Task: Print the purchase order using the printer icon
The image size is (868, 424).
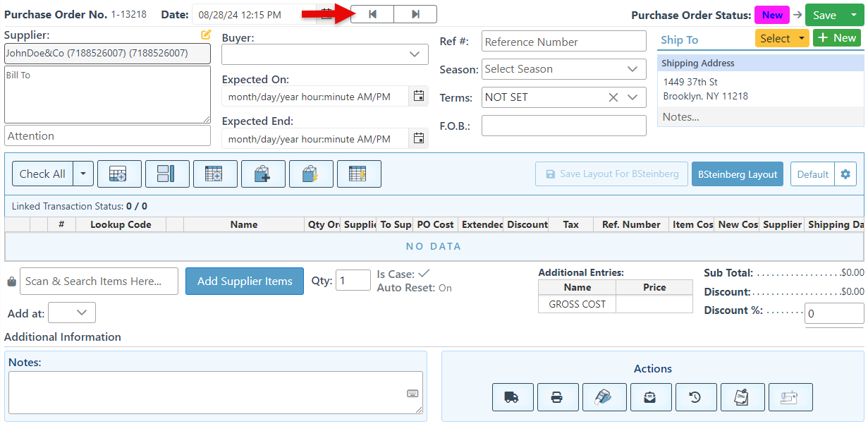Action: pos(557,397)
